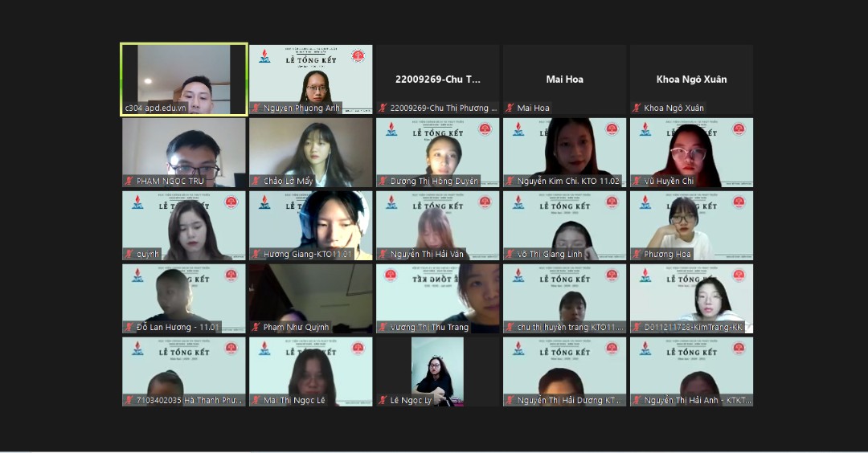Click muted mic icon next to Mai Hoa
This screenshot has width=868, height=453.
[x=510, y=108]
